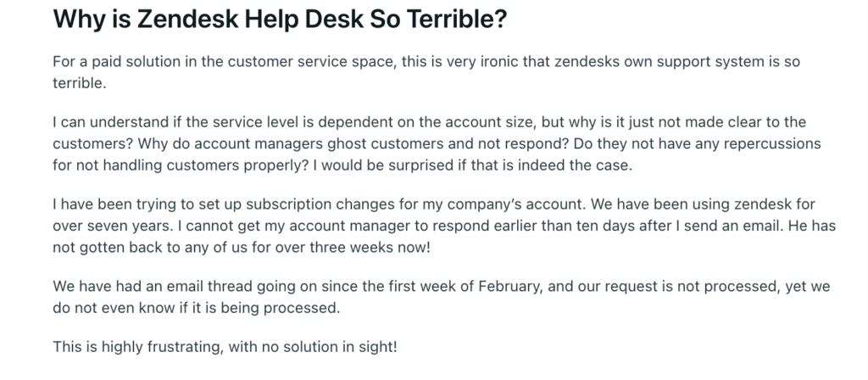
Task: Click the standalone word "terrible." in the body text
Action: coord(79,83)
